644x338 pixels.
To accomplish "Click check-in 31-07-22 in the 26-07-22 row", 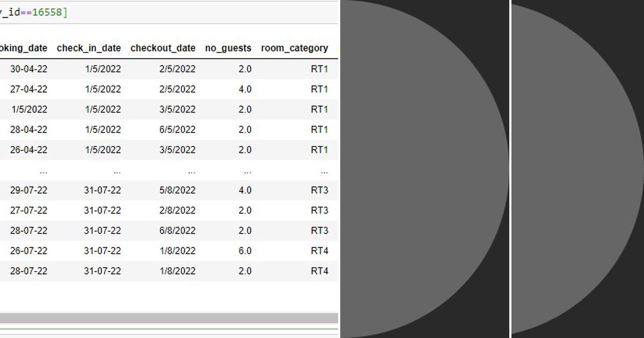I will tap(103, 251).
